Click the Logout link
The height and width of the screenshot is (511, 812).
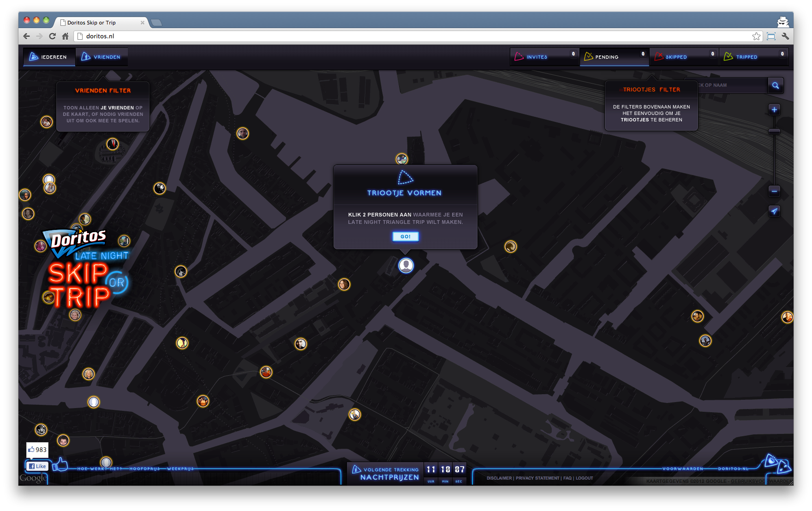tap(585, 478)
